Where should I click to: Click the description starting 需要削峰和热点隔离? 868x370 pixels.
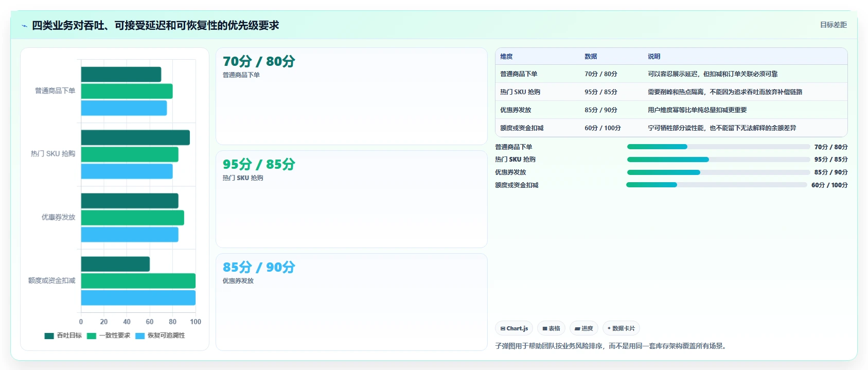(725, 92)
